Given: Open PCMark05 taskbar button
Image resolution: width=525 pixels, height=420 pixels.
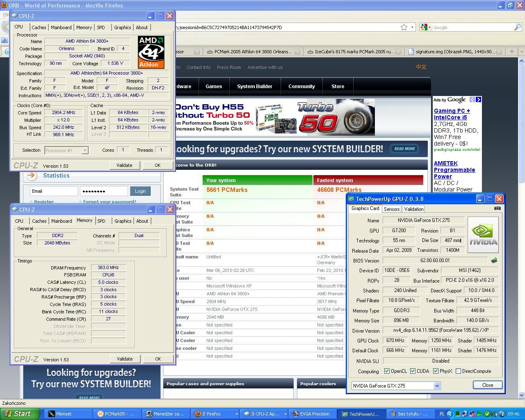Looking at the screenshot, I should 117,414.
